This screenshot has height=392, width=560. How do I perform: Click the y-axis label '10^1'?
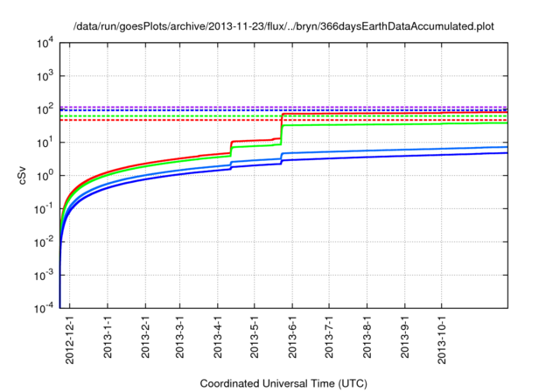pyautogui.click(x=45, y=143)
